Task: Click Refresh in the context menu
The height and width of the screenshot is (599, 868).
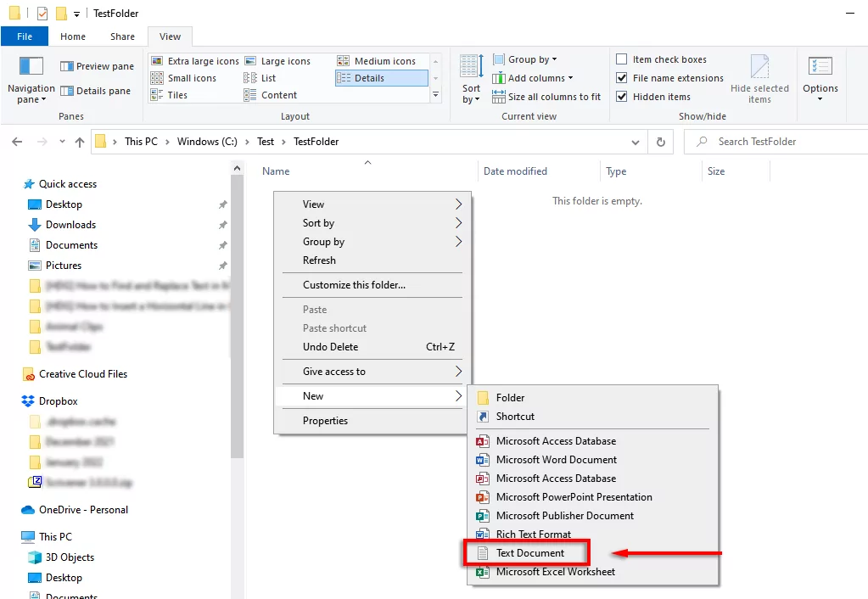Action: [x=372, y=260]
